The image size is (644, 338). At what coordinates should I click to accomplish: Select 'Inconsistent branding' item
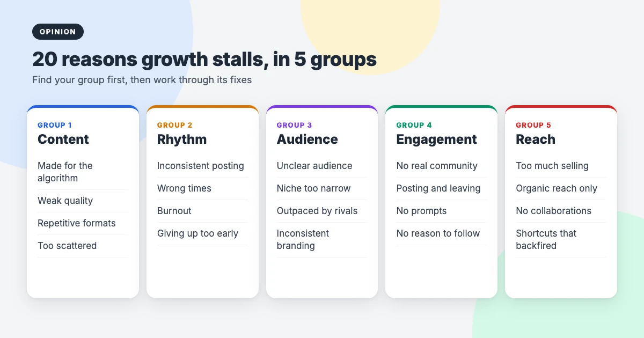(322, 240)
